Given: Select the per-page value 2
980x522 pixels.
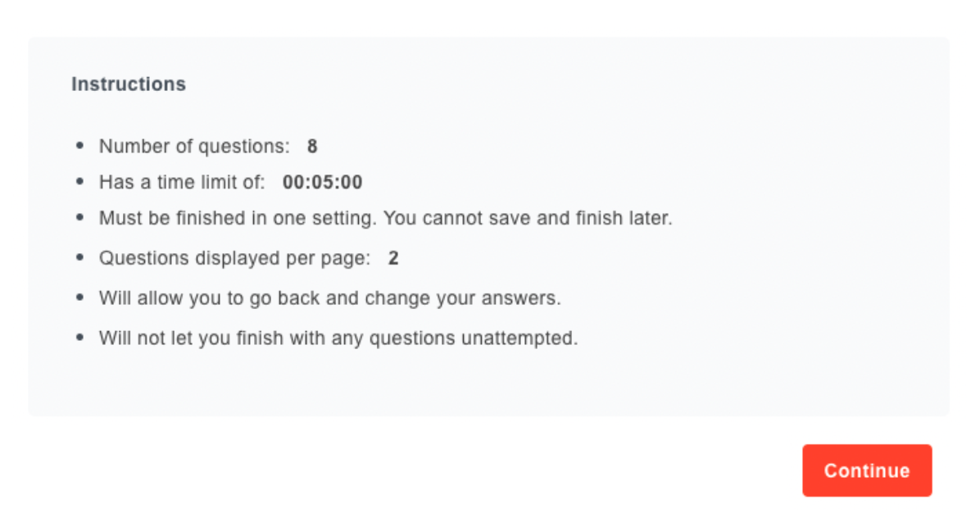Looking at the screenshot, I should click(x=393, y=258).
